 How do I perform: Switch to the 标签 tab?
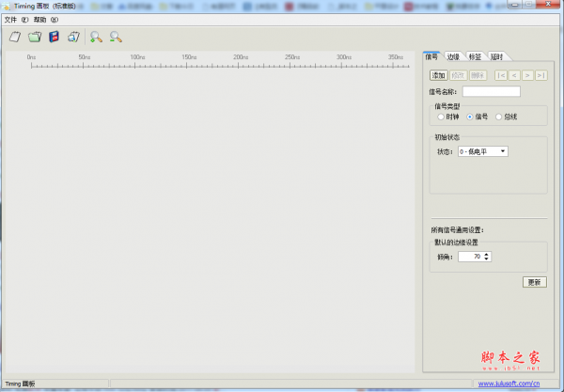pos(475,56)
